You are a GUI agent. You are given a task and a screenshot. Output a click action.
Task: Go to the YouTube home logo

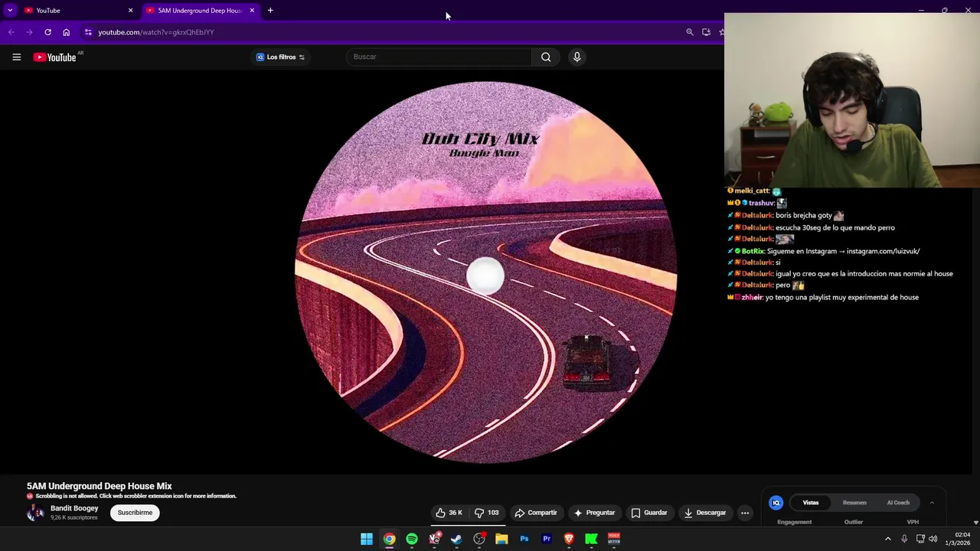pos(55,57)
